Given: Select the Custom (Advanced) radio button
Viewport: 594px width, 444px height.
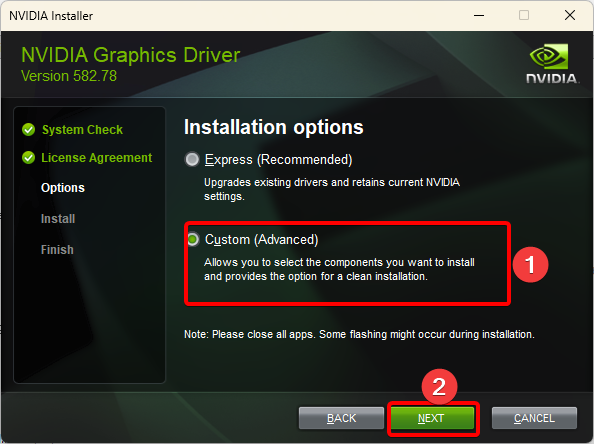Looking at the screenshot, I should (x=193, y=239).
